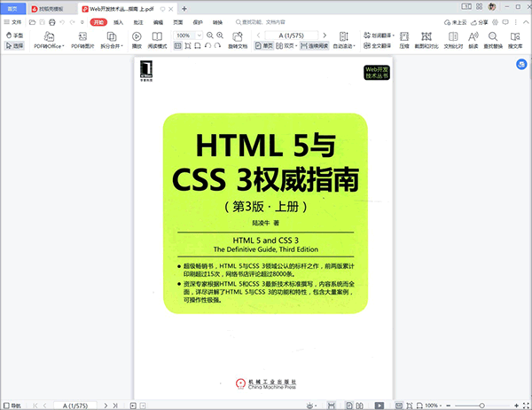Open the 拆分合并 split-merge tool
The image size is (532, 410).
[112, 40]
